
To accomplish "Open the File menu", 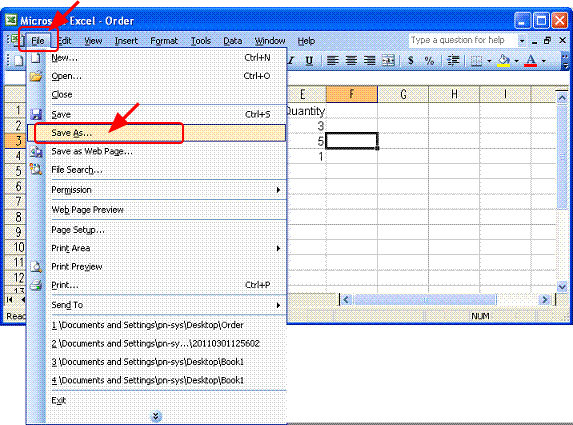I will click(x=38, y=41).
